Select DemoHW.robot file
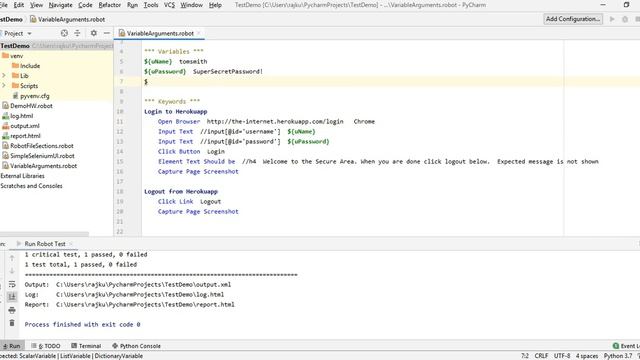This screenshot has height=360, width=640. (x=27, y=106)
